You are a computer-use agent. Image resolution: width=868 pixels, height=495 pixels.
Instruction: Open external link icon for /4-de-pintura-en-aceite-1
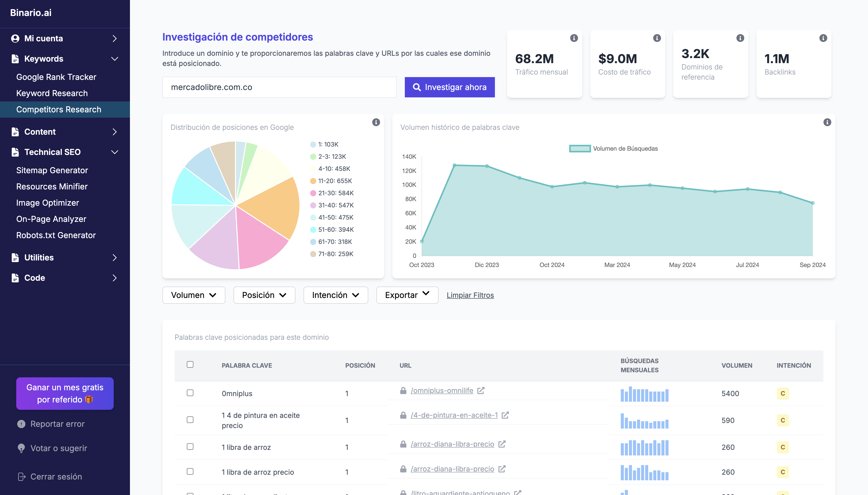(x=505, y=415)
